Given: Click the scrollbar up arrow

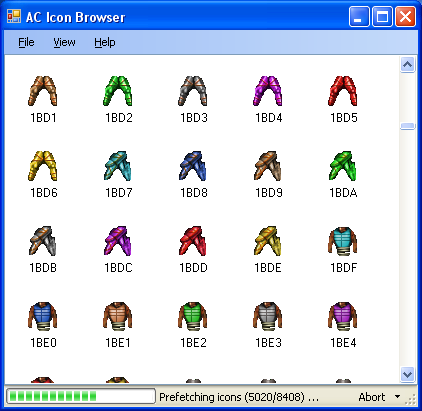Looking at the screenshot, I should coord(407,64).
